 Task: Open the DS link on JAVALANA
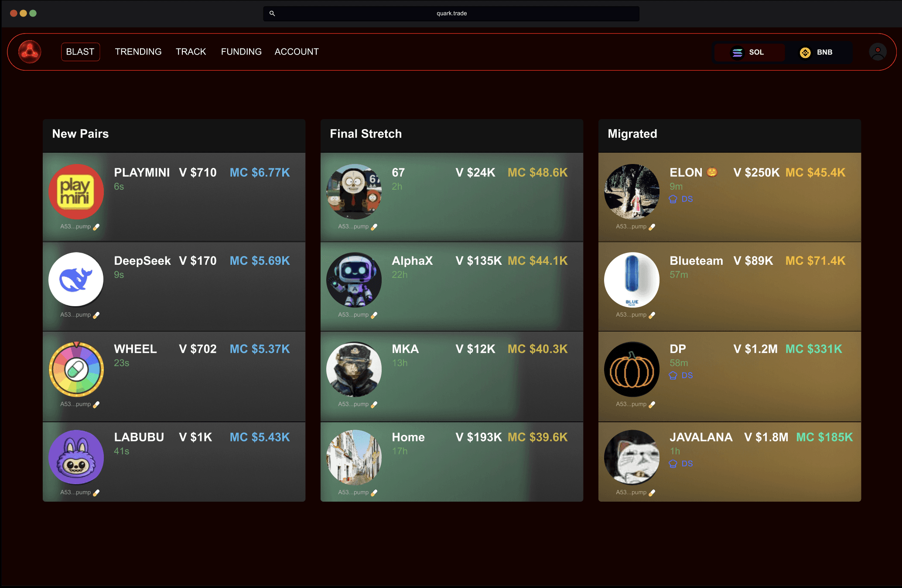point(681,464)
